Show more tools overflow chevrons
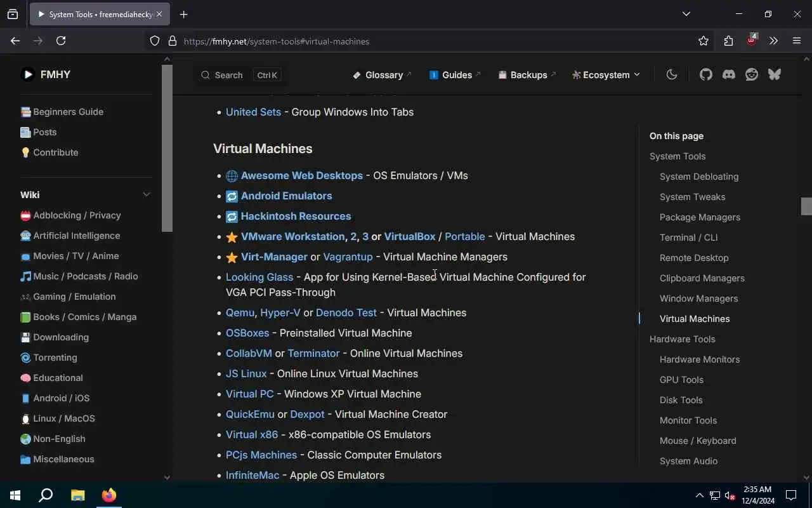Image resolution: width=812 pixels, height=508 pixels. click(773, 41)
